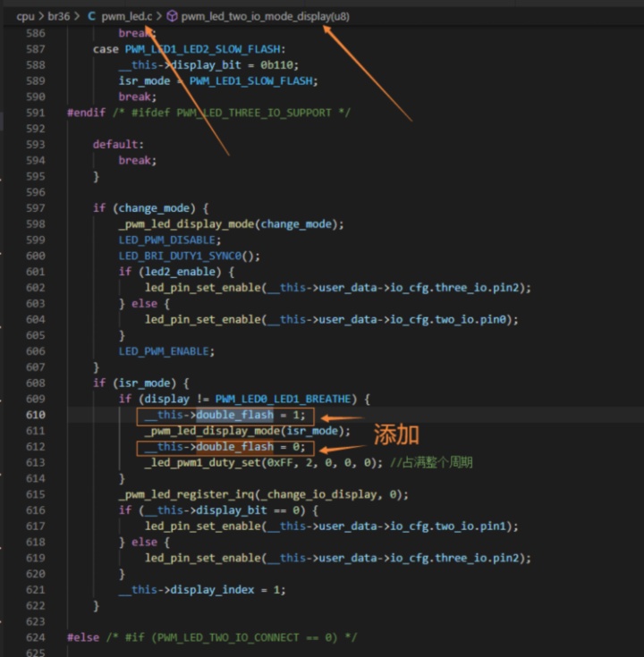Click _led_pwm1_duty_set(0xFF...) call
Image resolution: width=644 pixels, height=657 pixels.
(x=264, y=463)
